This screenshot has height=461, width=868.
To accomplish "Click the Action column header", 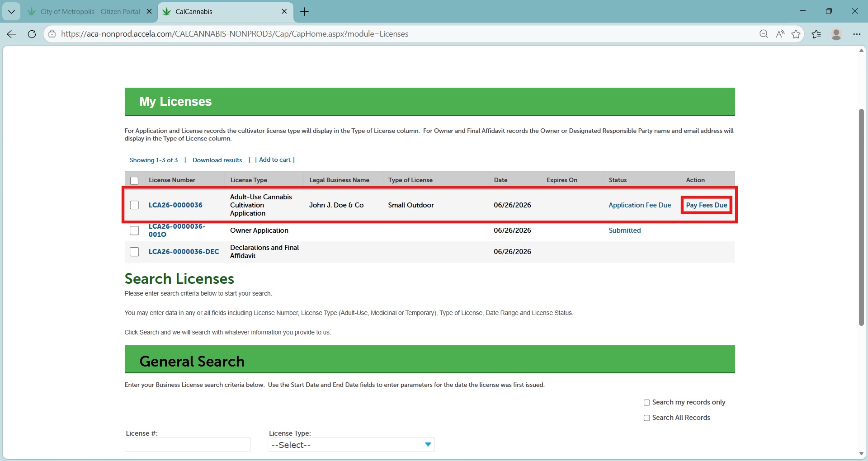I will (x=695, y=180).
